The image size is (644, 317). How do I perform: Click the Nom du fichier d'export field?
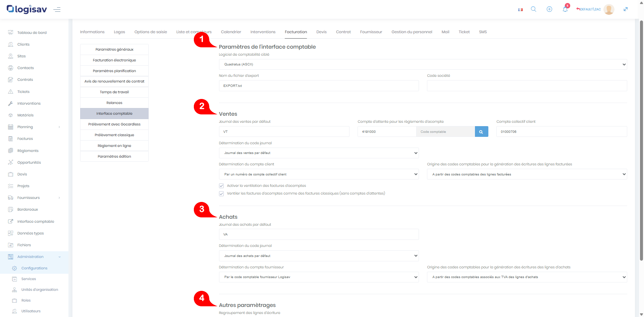[319, 86]
